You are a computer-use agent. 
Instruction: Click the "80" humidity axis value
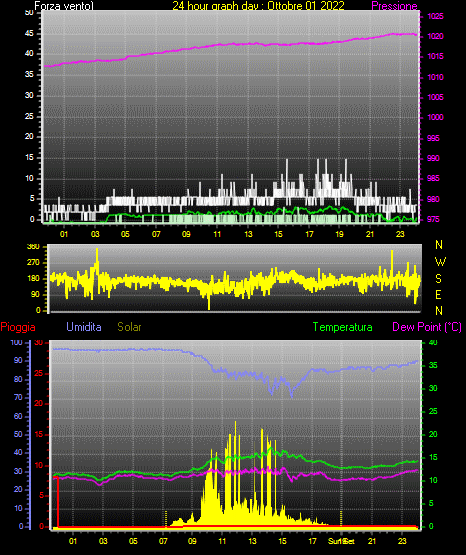18,379
